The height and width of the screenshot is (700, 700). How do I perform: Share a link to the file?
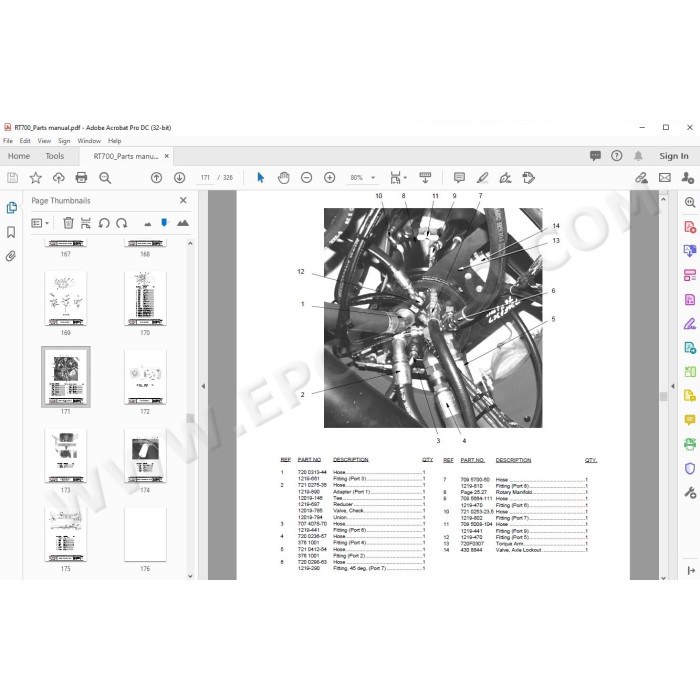coord(642,178)
